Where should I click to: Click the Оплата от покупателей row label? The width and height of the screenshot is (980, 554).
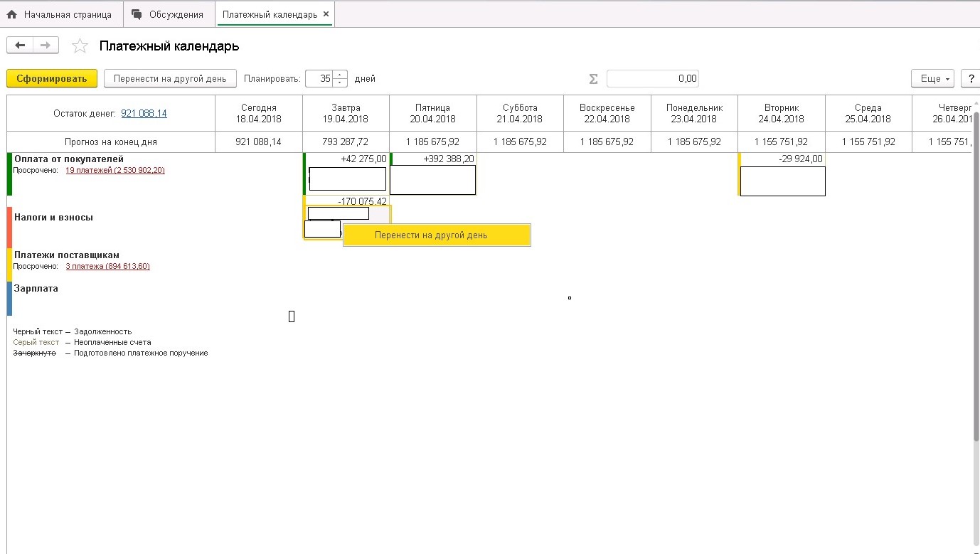(x=69, y=159)
